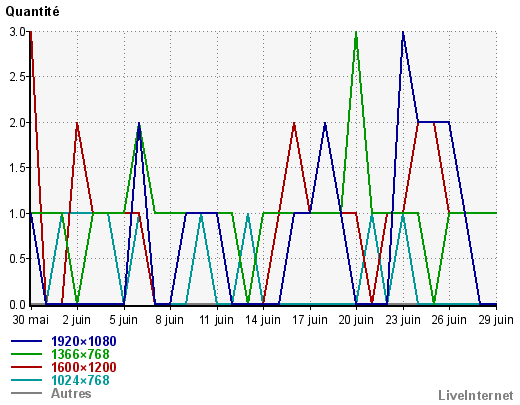Click the teal 1024×768 legend line swatch

(x=26, y=380)
